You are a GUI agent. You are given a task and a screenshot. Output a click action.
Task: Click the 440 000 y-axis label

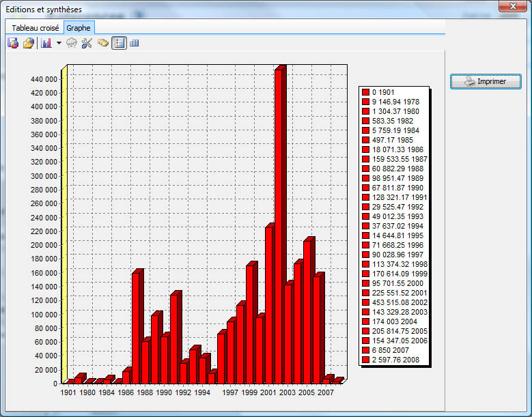44,79
